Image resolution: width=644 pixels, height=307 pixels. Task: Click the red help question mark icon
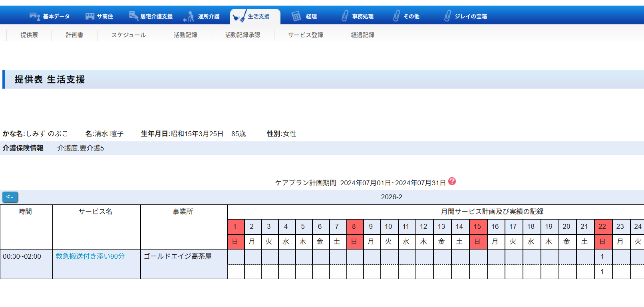point(452,181)
